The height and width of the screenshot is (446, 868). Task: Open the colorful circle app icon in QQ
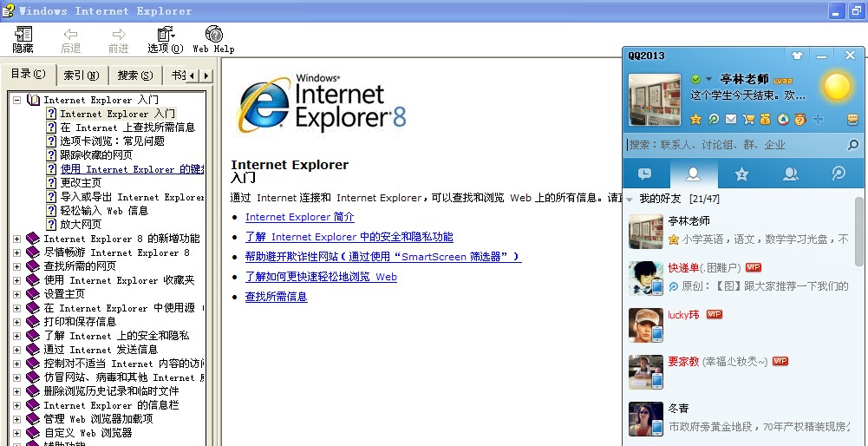(x=783, y=119)
